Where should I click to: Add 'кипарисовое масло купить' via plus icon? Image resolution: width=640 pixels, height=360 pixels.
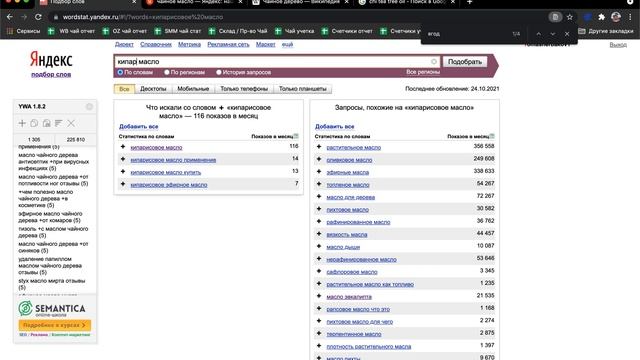point(123,171)
